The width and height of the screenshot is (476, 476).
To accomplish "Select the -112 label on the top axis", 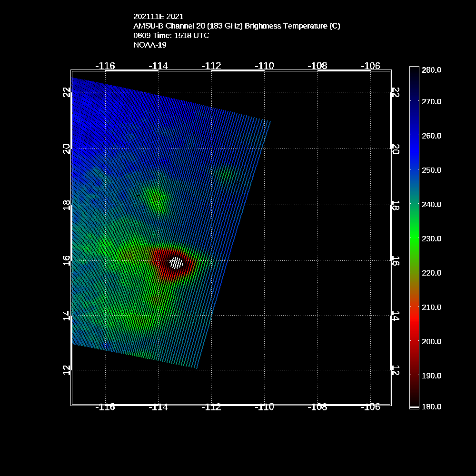I will pyautogui.click(x=211, y=66).
